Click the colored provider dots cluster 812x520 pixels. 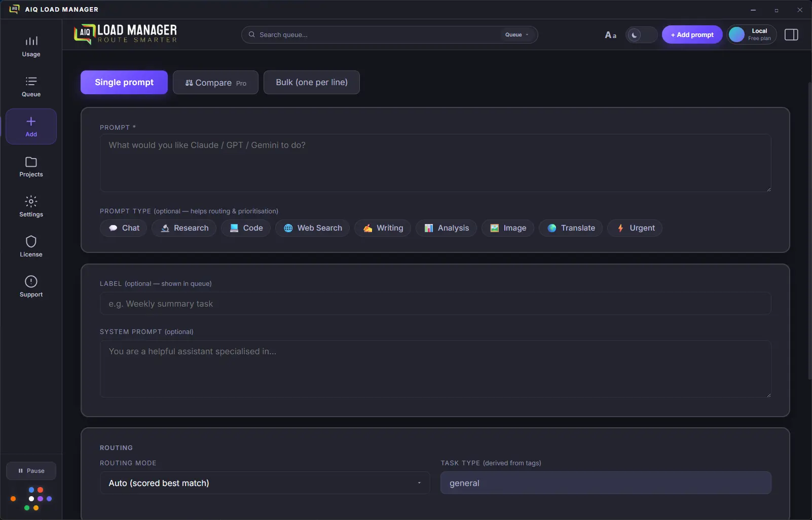[x=31, y=498]
